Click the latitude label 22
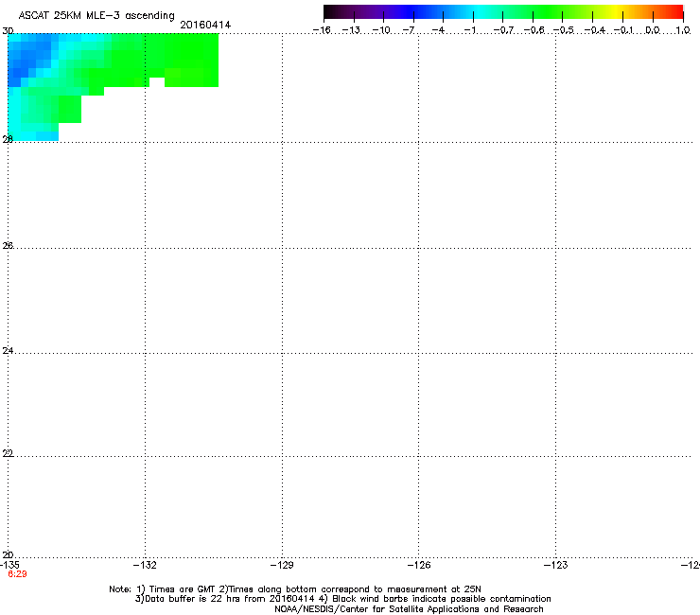This screenshot has height=615, width=700. tap(8, 453)
